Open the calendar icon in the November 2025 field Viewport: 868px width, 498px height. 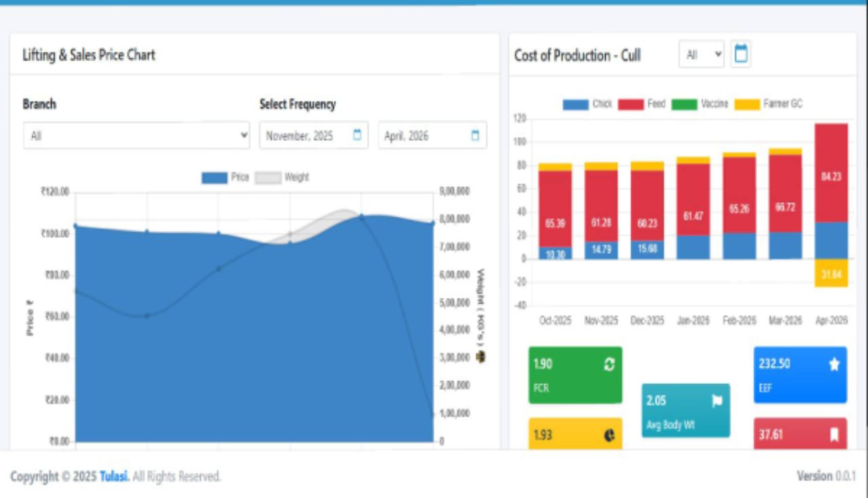pyautogui.click(x=357, y=135)
